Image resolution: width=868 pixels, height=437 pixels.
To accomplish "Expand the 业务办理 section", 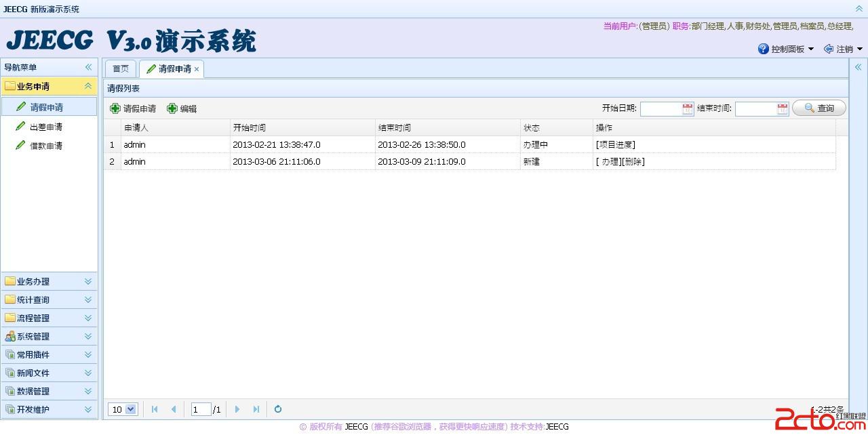I will (x=88, y=281).
